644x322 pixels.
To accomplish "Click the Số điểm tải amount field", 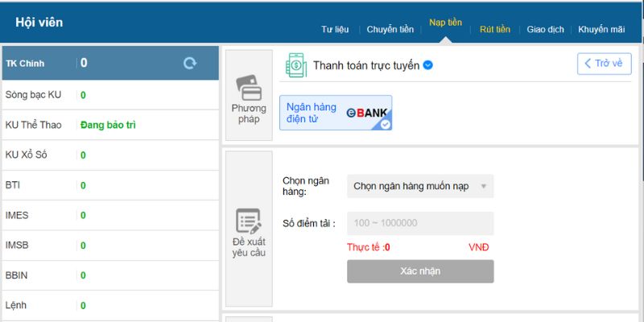I will [419, 223].
